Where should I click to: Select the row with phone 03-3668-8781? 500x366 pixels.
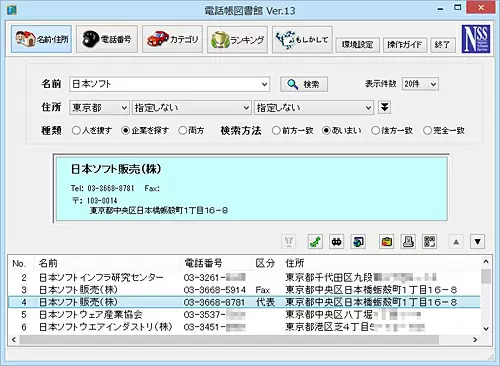[244, 302]
